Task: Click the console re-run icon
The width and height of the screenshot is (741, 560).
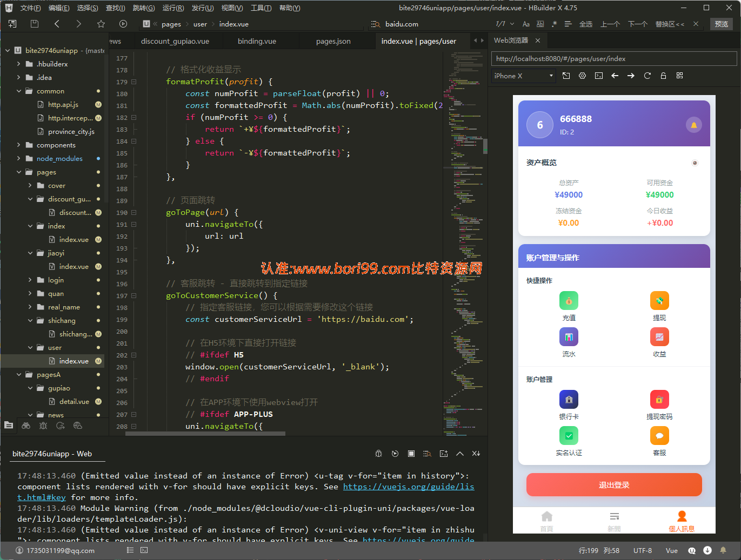Action: 395,454
